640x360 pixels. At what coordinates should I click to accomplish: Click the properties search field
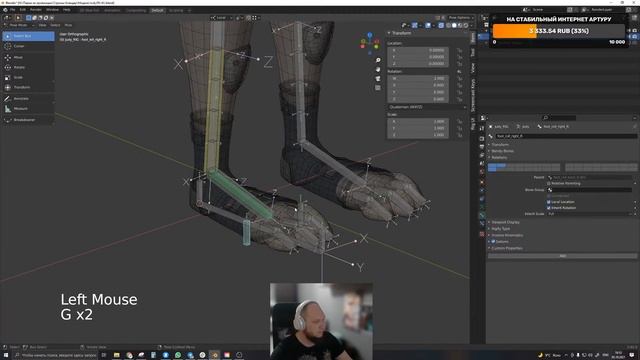(559, 118)
